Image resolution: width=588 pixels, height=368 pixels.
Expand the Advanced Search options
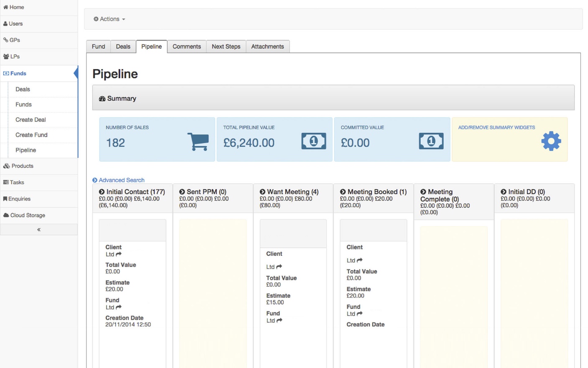pyautogui.click(x=118, y=180)
